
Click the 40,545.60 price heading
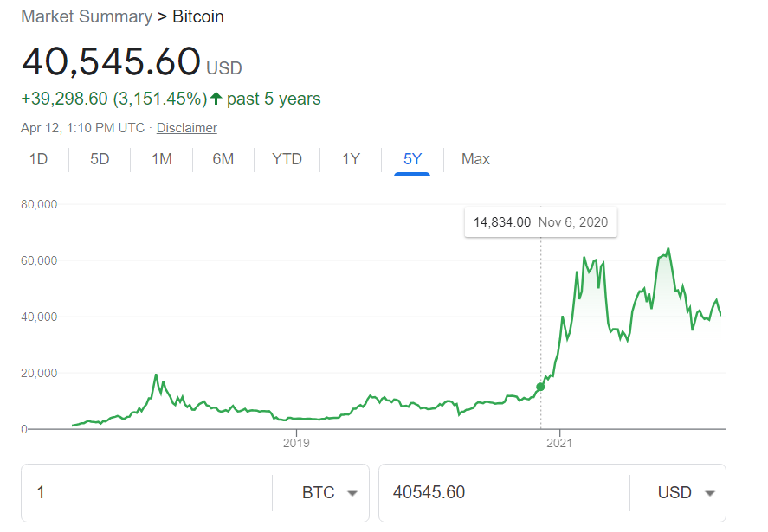[111, 61]
